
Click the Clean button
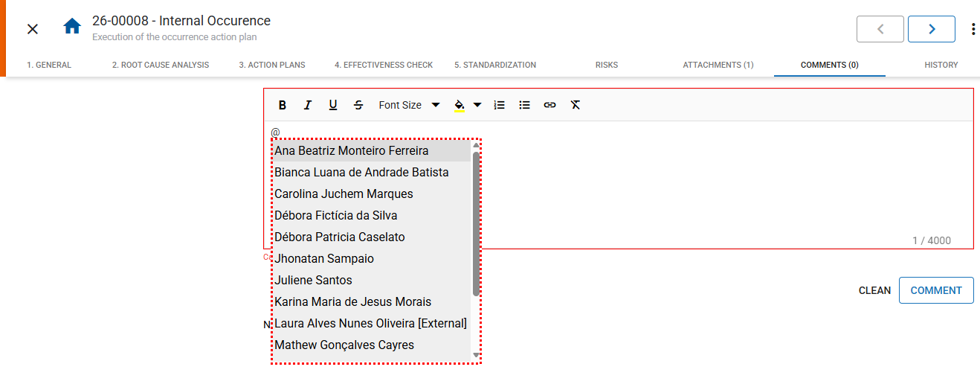click(874, 290)
